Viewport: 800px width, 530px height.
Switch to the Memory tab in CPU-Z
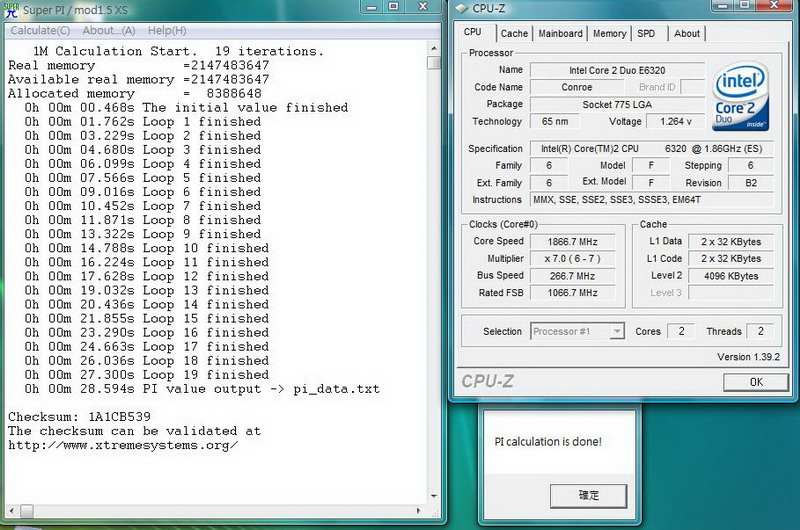point(610,34)
